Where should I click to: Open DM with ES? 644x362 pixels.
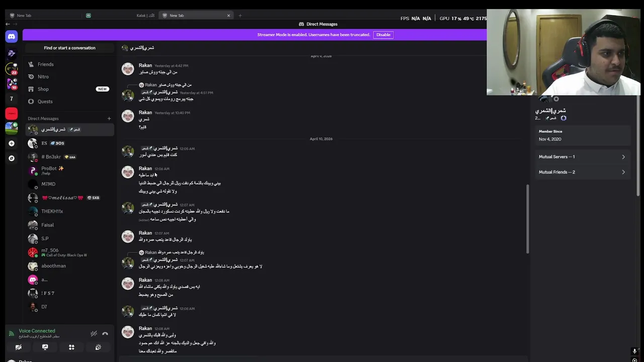(x=69, y=143)
